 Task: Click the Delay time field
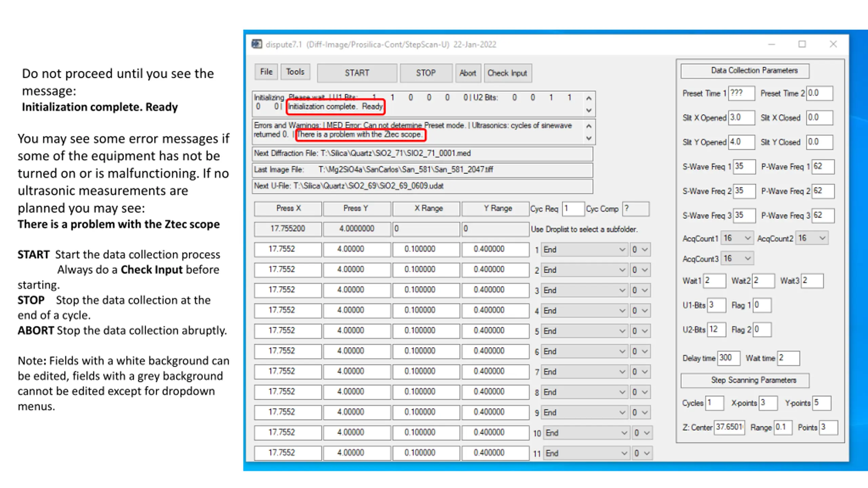(729, 358)
